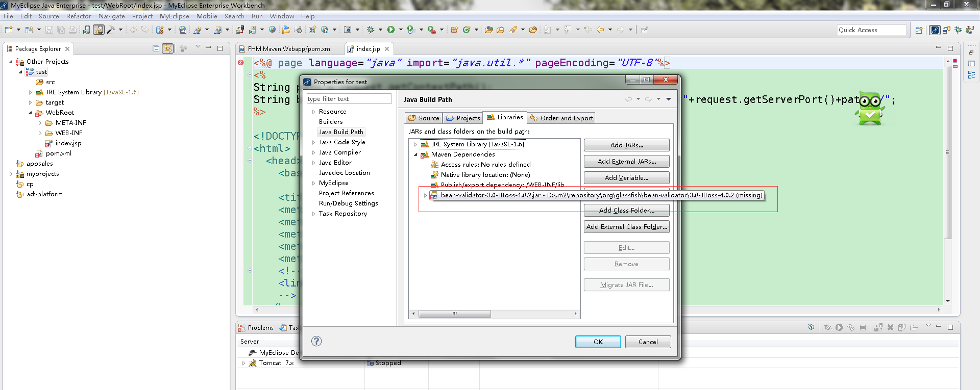Viewport: 980px width, 390px height.
Task: Expand the bean-validator jar entry
Action: (425, 195)
